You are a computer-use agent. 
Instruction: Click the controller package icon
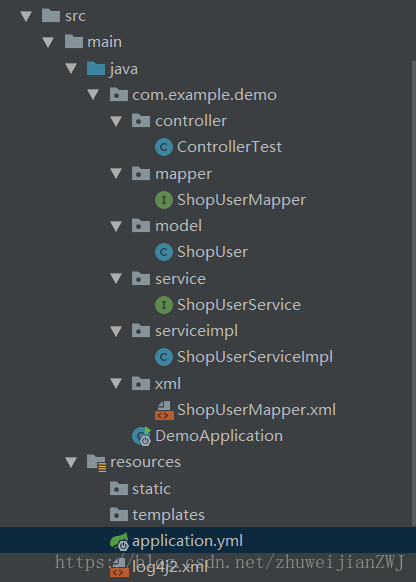pyautogui.click(x=141, y=121)
